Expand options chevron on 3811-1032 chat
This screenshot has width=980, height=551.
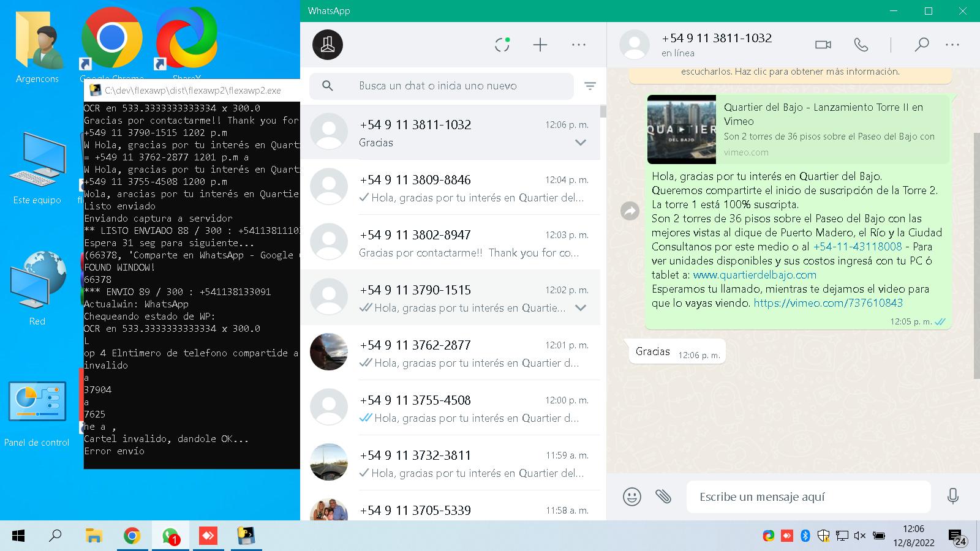(580, 143)
